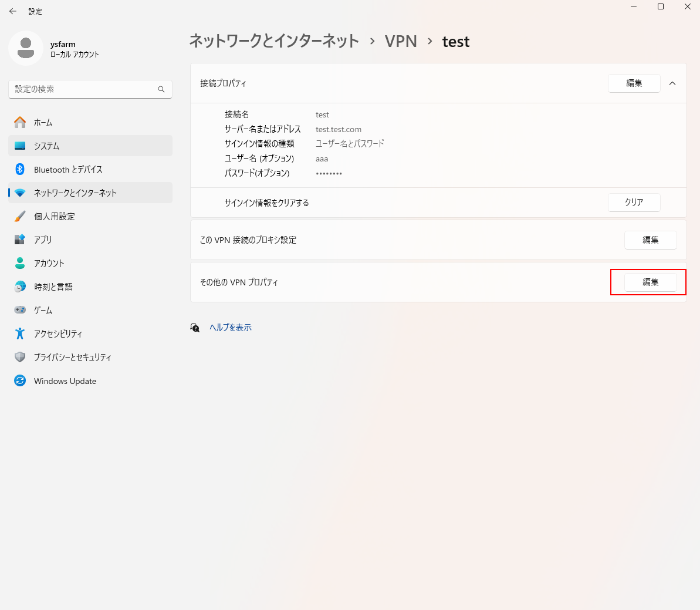The image size is (700, 610).
Task: Click the Accounts person icon
Action: coord(20,263)
